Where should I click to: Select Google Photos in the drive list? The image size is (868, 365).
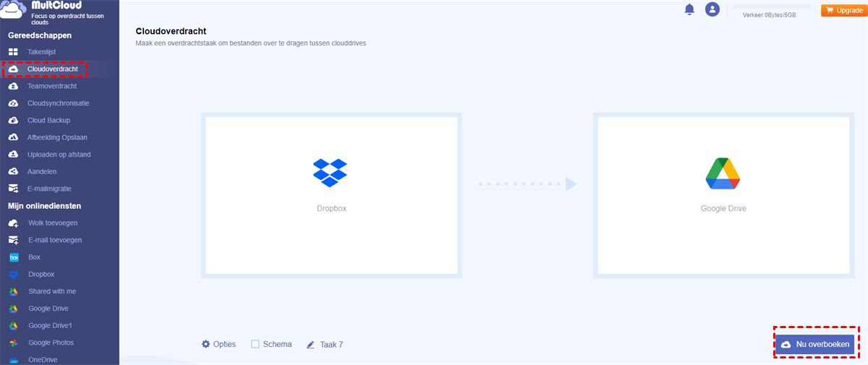pos(51,343)
